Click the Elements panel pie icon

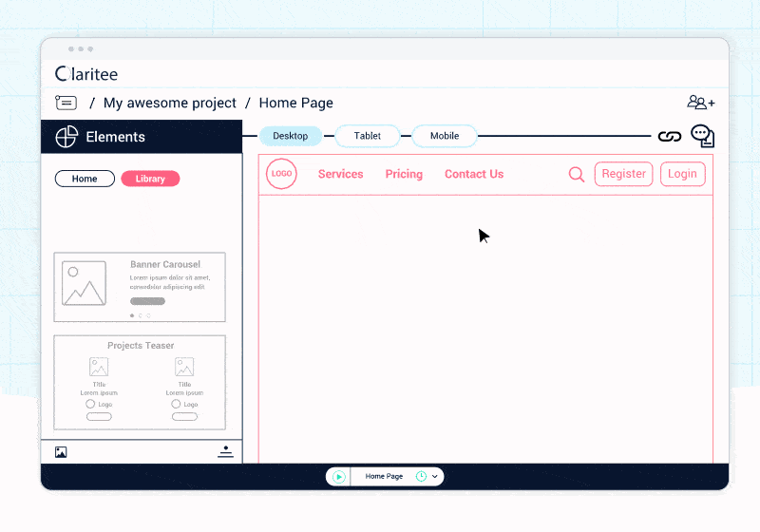pos(66,137)
